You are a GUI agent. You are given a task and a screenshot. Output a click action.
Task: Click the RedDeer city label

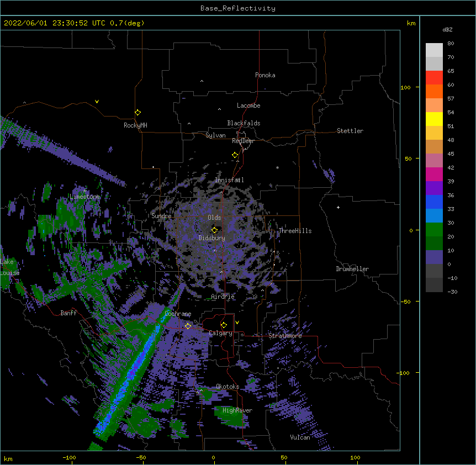point(243,141)
